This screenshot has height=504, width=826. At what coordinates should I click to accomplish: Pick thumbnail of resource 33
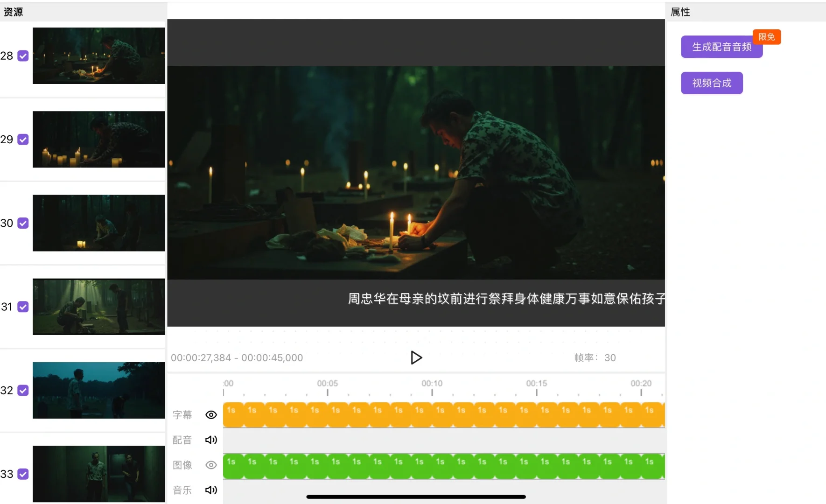(x=99, y=474)
